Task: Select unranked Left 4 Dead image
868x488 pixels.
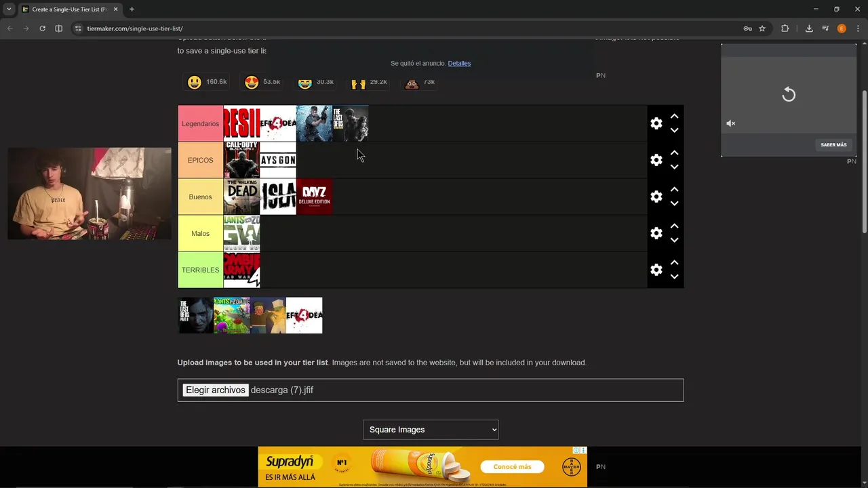Action: tap(304, 315)
